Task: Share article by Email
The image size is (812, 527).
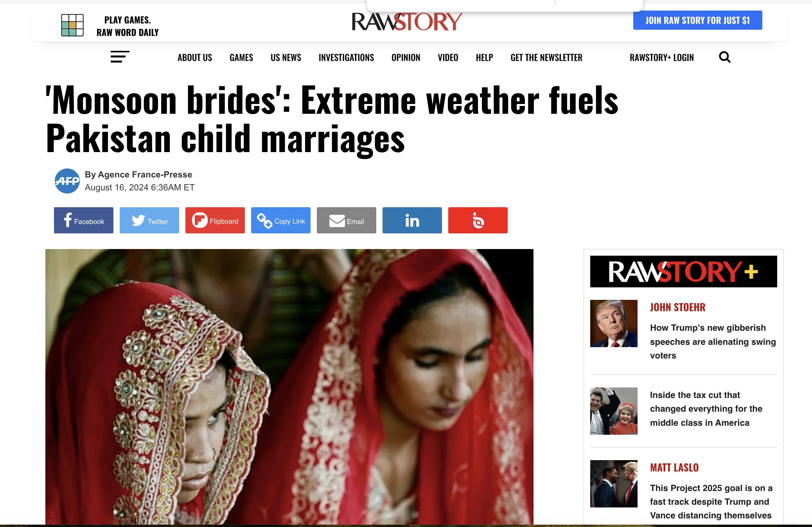Action: pos(347,220)
